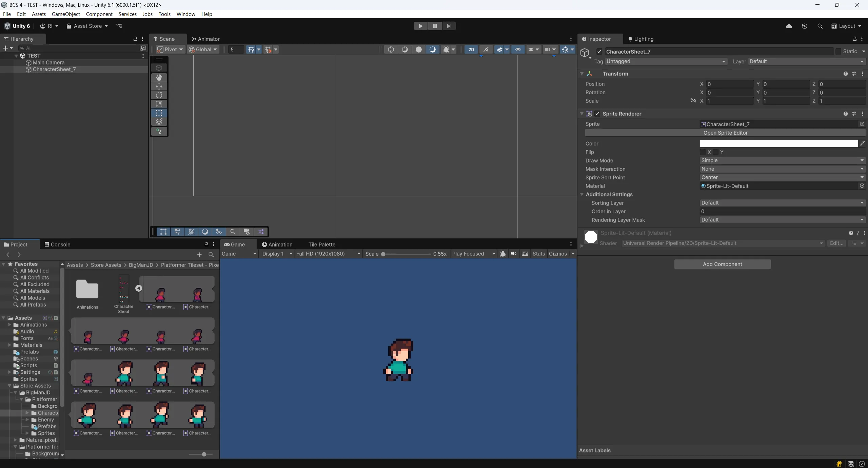
Task: Lock the Inspector panel
Action: click(854, 39)
